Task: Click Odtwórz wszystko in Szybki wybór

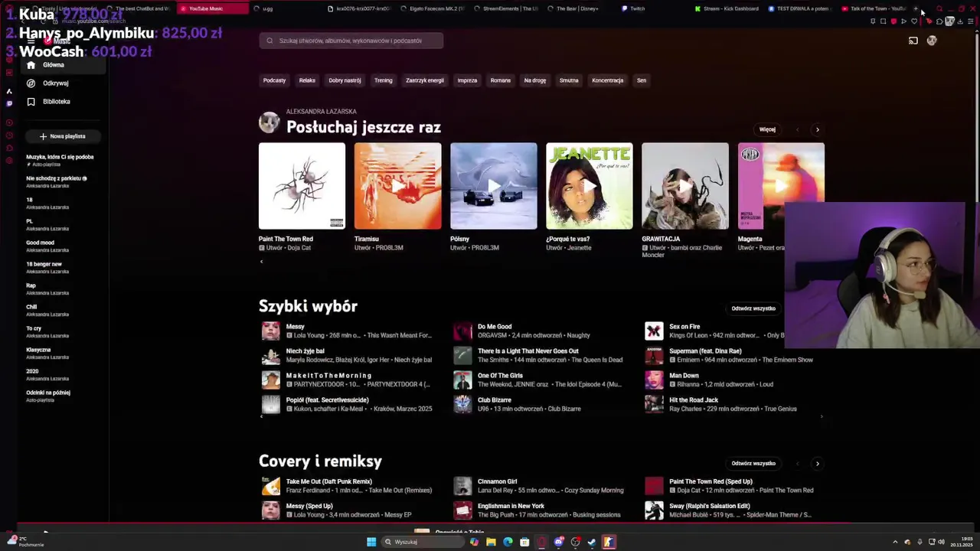Action: pos(753,308)
